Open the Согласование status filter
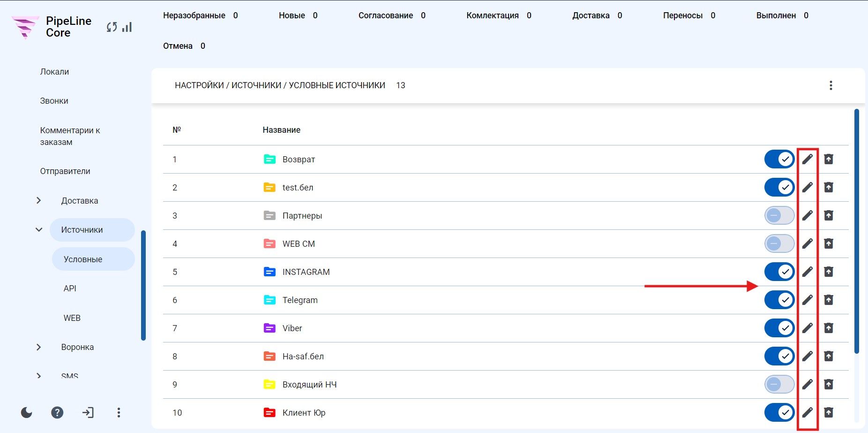 tap(392, 15)
